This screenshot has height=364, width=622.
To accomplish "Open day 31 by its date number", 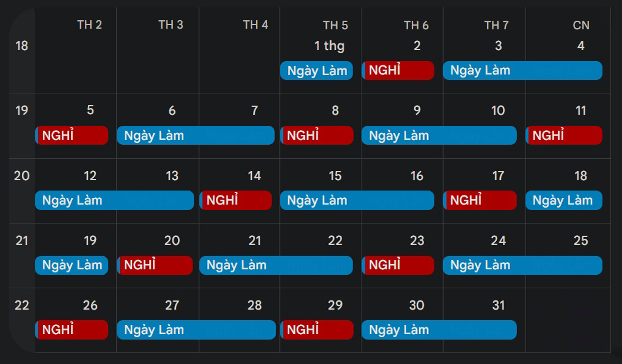I will 499,305.
